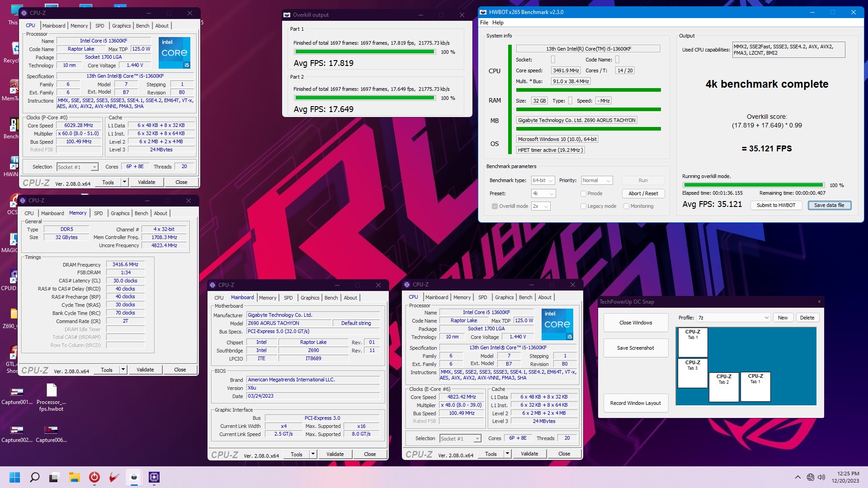868x488 pixels.
Task: Click CPU-Z Mainboard window title icon
Action: (x=213, y=285)
